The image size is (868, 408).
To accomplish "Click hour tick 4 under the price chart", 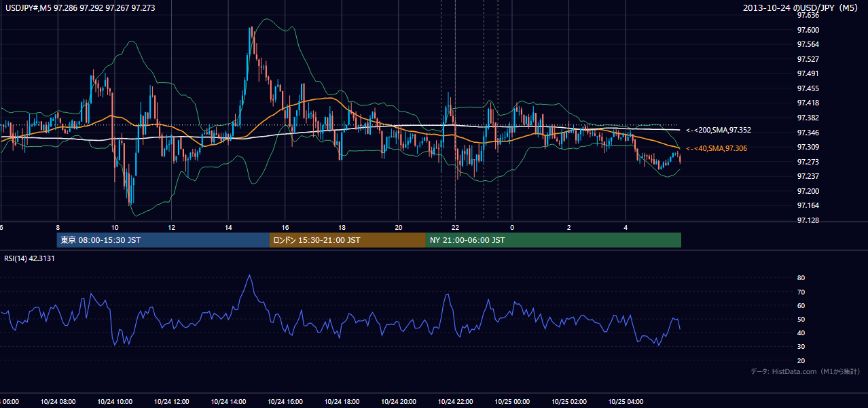I will tap(626, 228).
